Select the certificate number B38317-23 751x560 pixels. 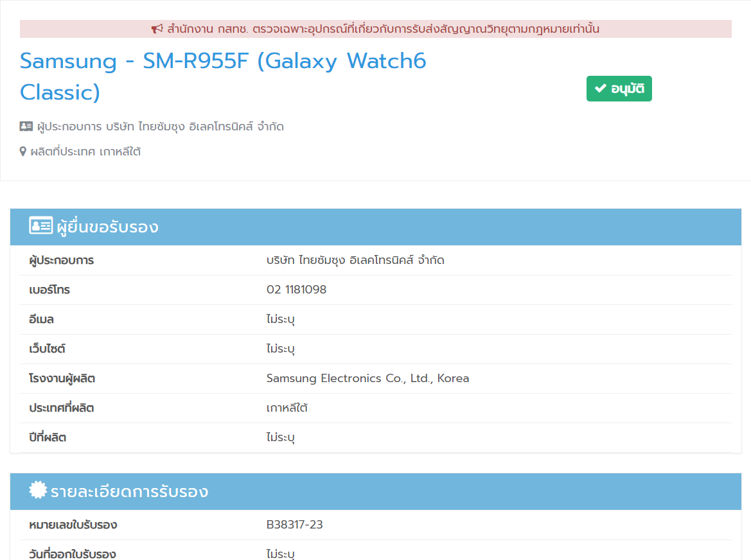pyautogui.click(x=294, y=525)
